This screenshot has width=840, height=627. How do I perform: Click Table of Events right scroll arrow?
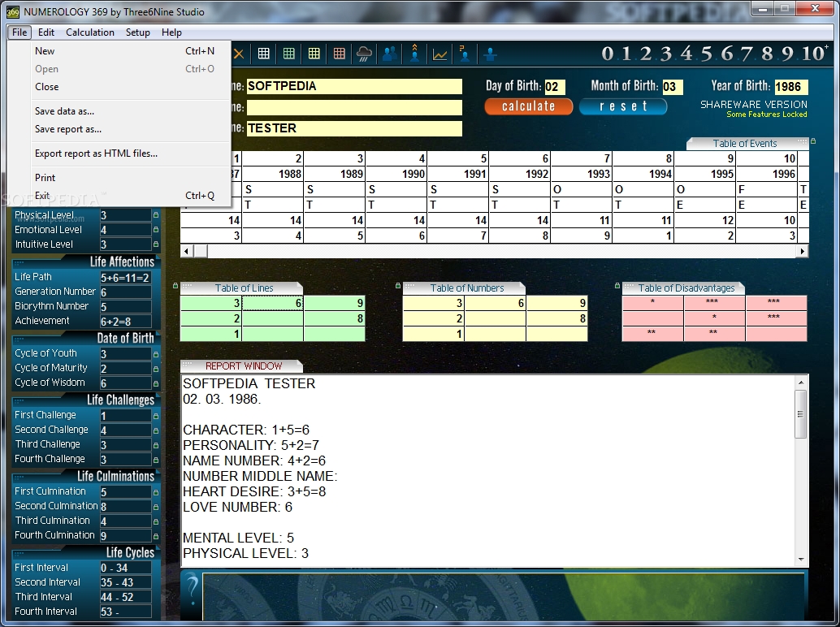(802, 251)
